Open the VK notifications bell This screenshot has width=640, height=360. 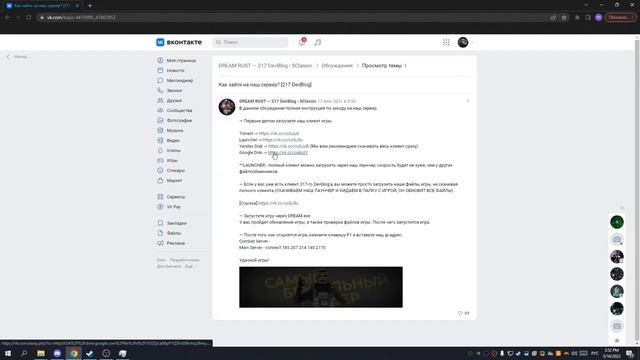302,42
